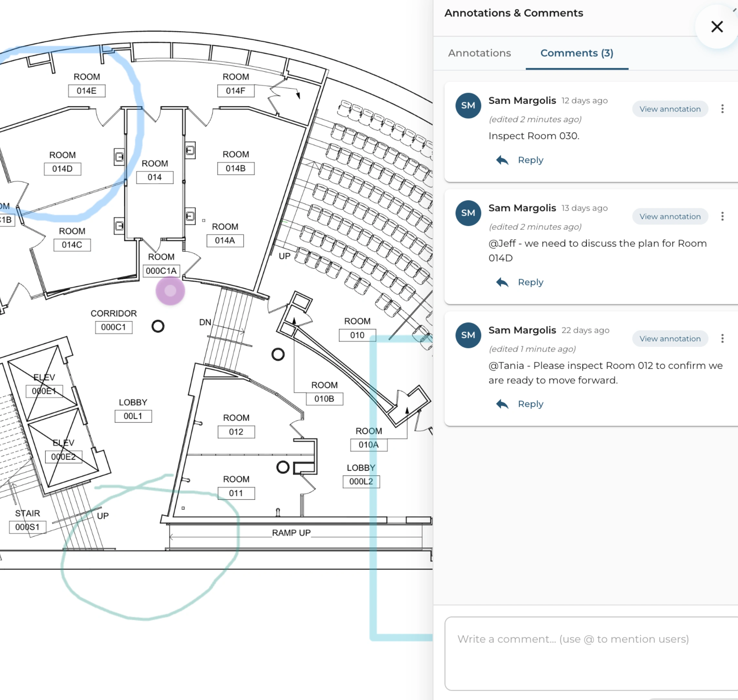Select the Comments (3) tab

tap(576, 53)
